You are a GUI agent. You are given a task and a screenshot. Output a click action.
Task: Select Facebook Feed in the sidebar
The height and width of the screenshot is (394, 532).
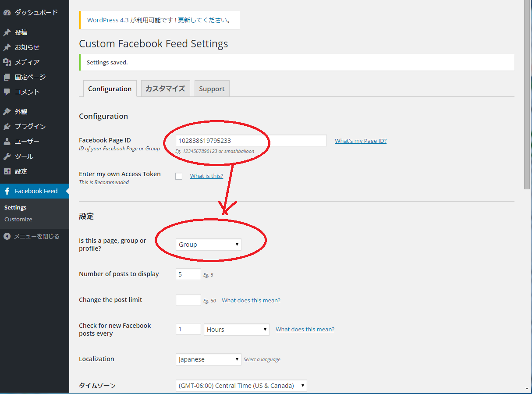pyautogui.click(x=35, y=191)
